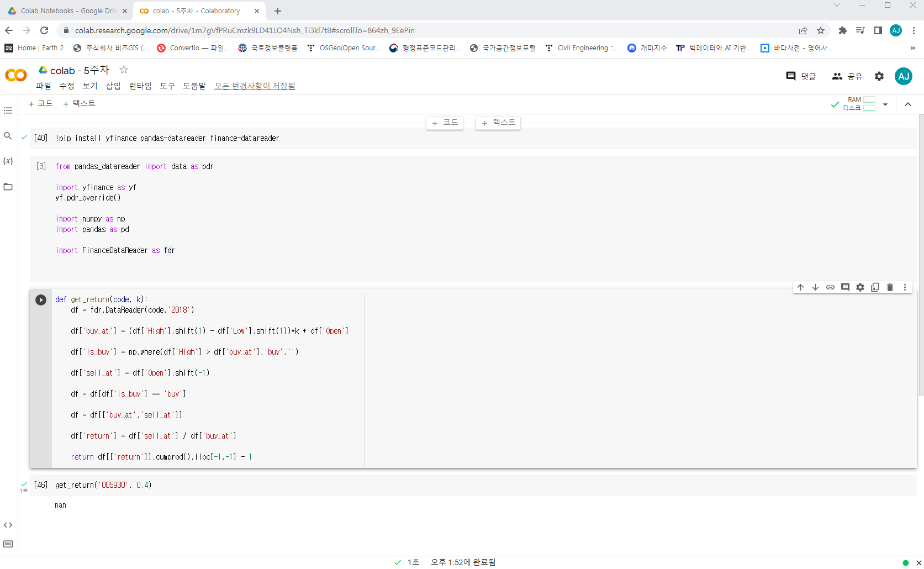Open the Convertio bookmark
The width and height of the screenshot is (924, 569).
193,48
